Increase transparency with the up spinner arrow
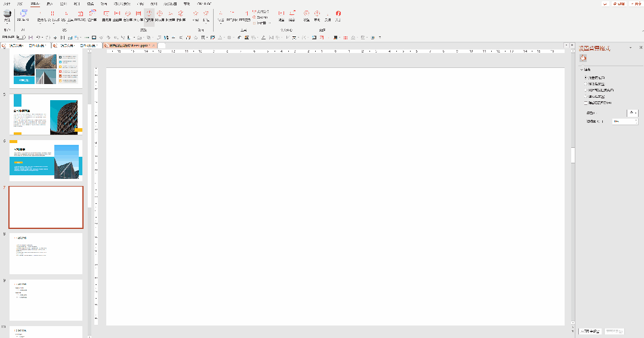The image size is (644, 338). [636, 120]
